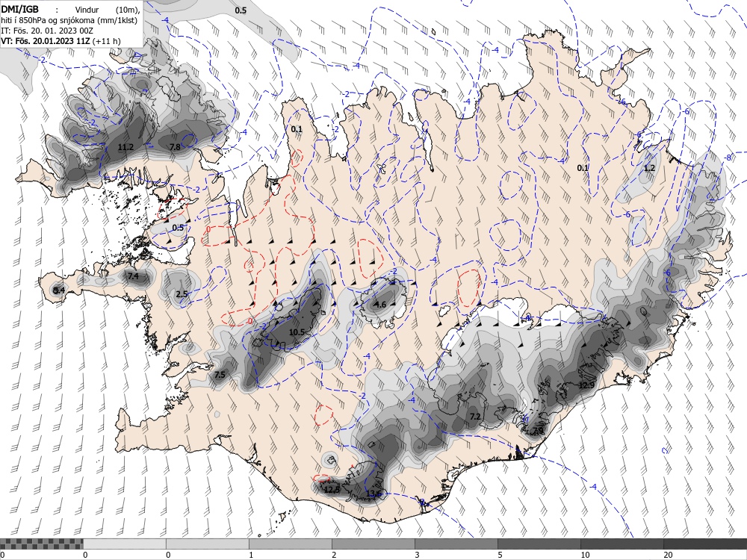Viewport: 747px width, 560px height.
Task: Click legend swatch between labels 2 and 3
Action: pyautogui.click(x=373, y=544)
